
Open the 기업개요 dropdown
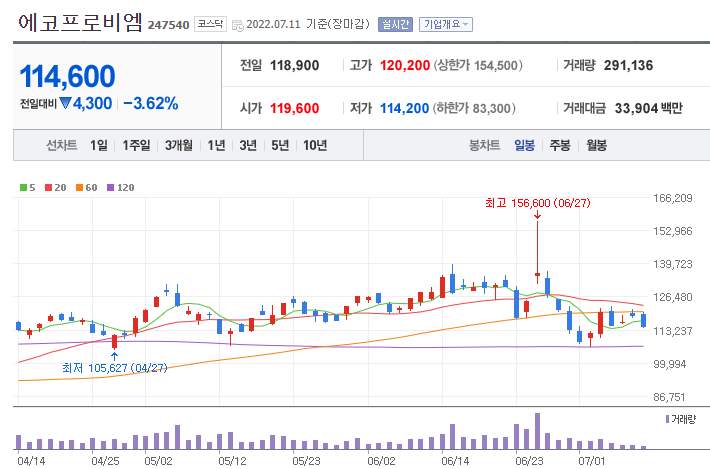(446, 24)
